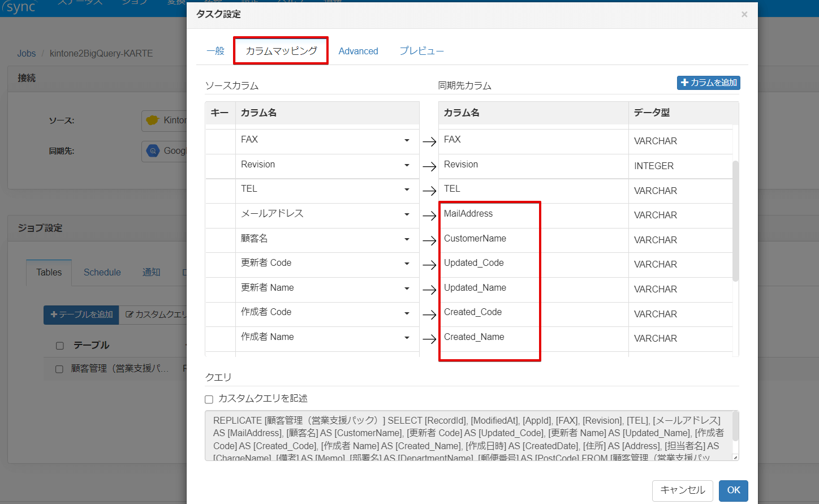Select the CustomerName destination column cell
Viewport: 819px width, 504px height.
tap(533, 240)
